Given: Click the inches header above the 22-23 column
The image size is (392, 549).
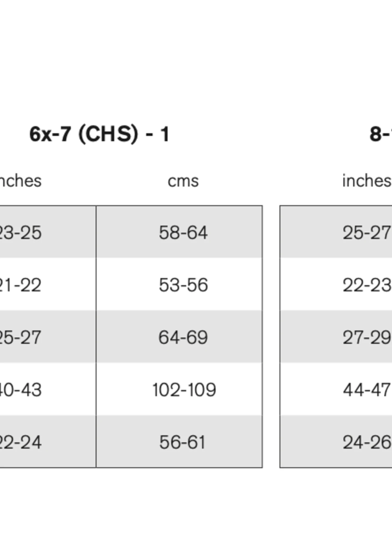Looking at the screenshot, I should (366, 181).
